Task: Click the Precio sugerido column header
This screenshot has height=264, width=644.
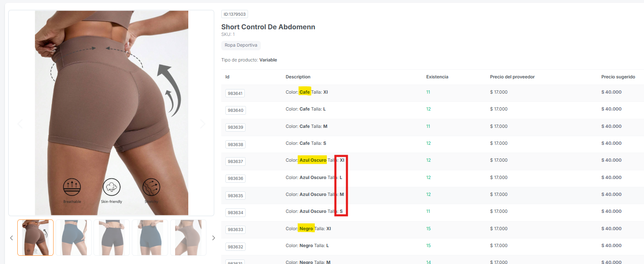Action: 618,77
